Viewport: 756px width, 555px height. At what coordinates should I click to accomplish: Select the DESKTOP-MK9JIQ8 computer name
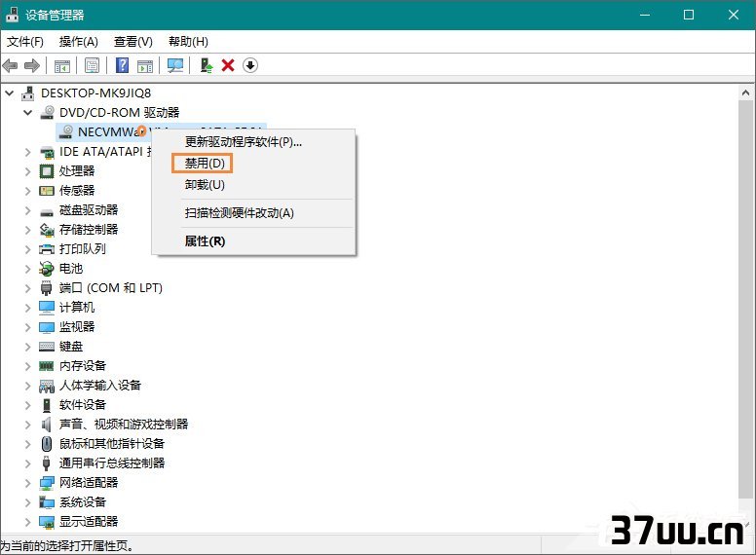[95, 92]
